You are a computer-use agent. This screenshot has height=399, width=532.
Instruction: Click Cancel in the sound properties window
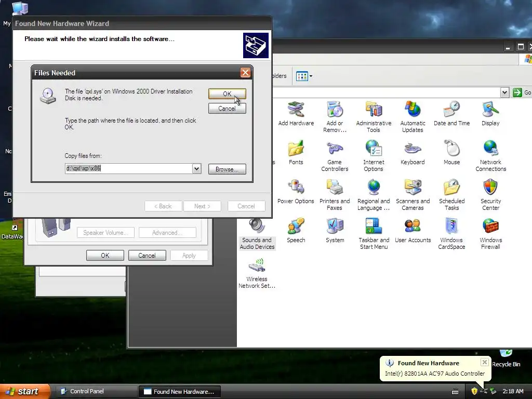147,255
